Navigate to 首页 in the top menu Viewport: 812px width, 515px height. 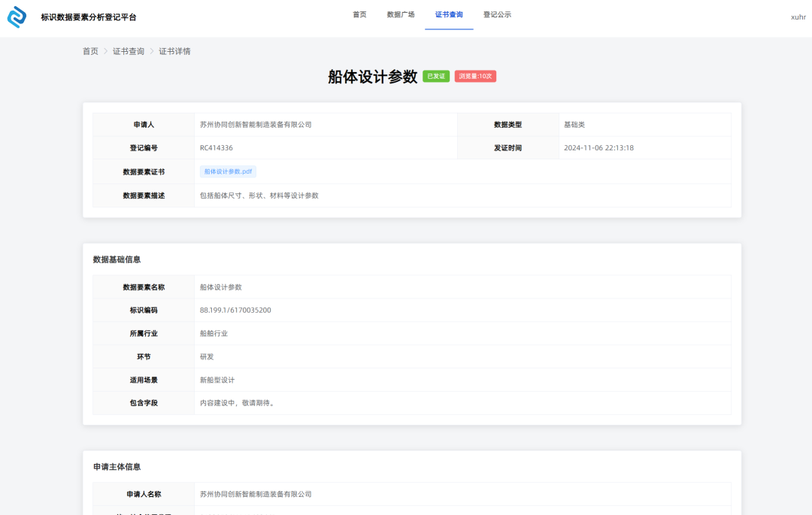click(x=359, y=14)
